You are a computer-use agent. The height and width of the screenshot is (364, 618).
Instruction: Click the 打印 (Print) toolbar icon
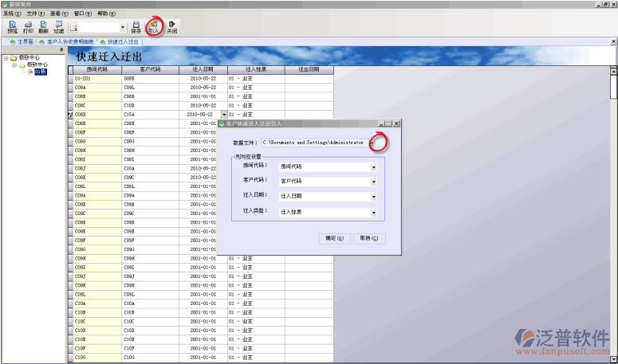pos(28,26)
